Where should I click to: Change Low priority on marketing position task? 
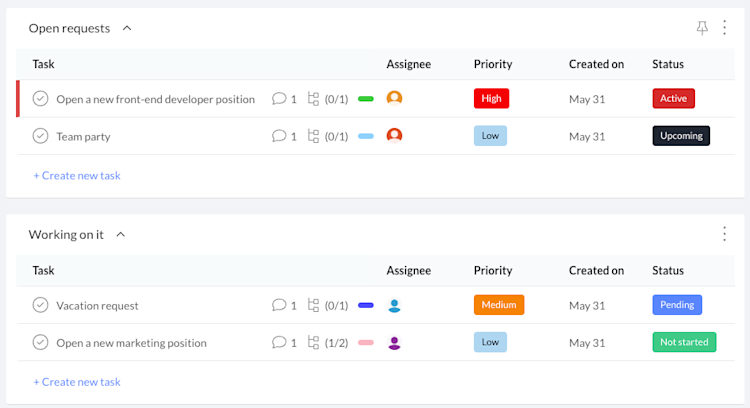(x=490, y=342)
